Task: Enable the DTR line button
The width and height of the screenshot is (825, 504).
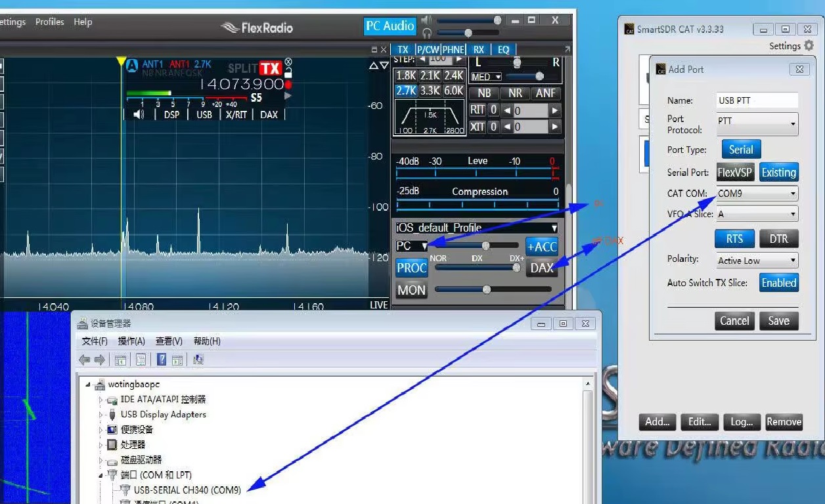Action: point(778,239)
